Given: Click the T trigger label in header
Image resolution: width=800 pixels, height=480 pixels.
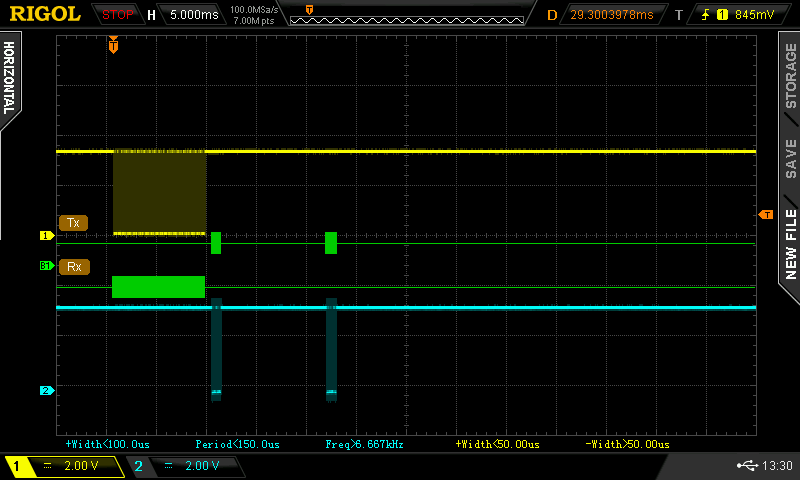Looking at the screenshot, I should pyautogui.click(x=679, y=15).
